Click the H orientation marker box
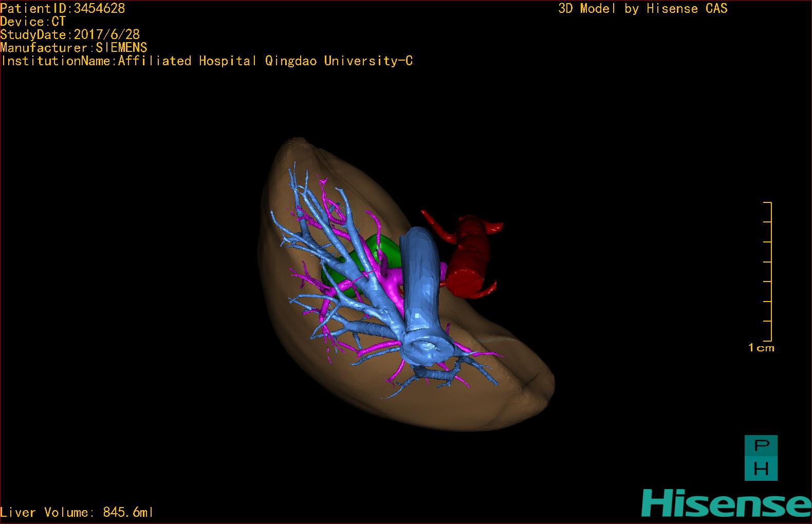This screenshot has height=524, width=812. [x=761, y=469]
